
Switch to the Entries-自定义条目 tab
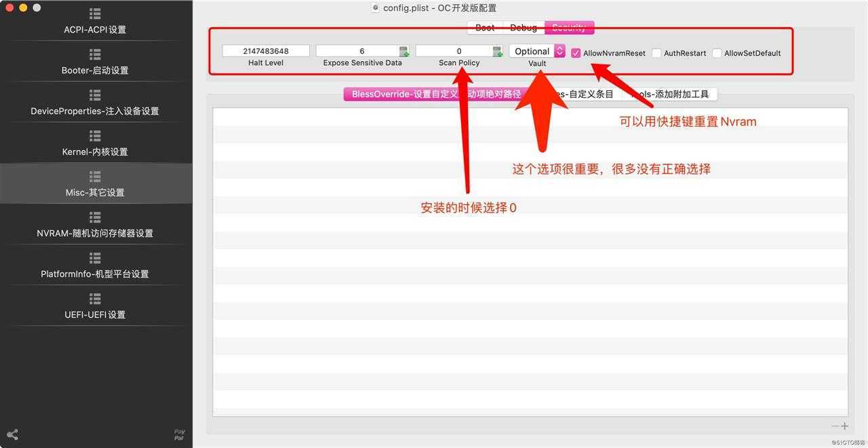575,94
